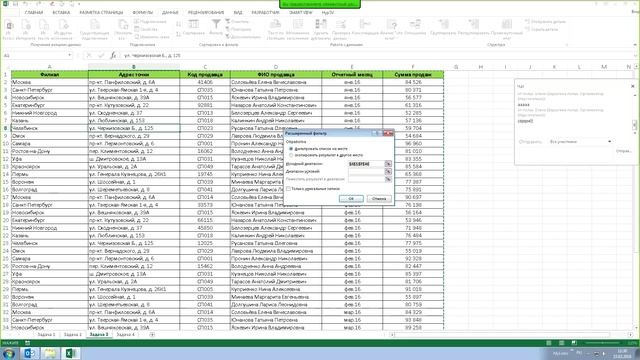
Task: Switch to sheet tab Задача 1
Action: [x=47, y=335]
